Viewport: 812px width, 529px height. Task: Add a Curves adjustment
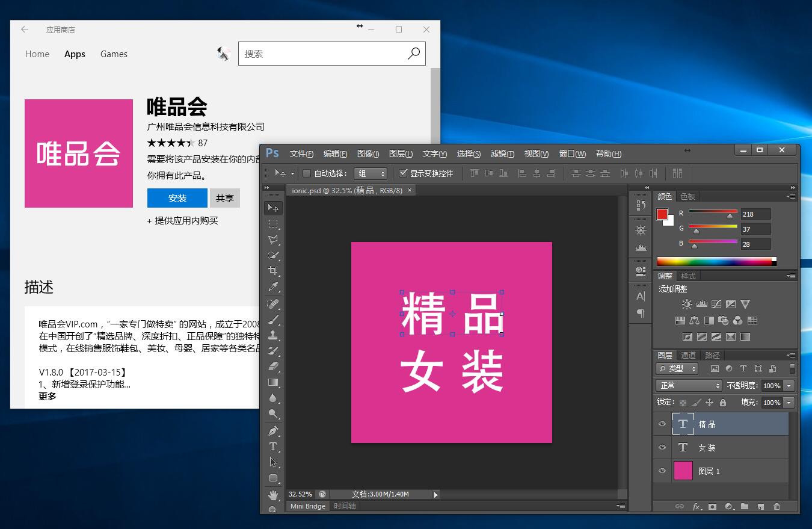click(x=716, y=305)
